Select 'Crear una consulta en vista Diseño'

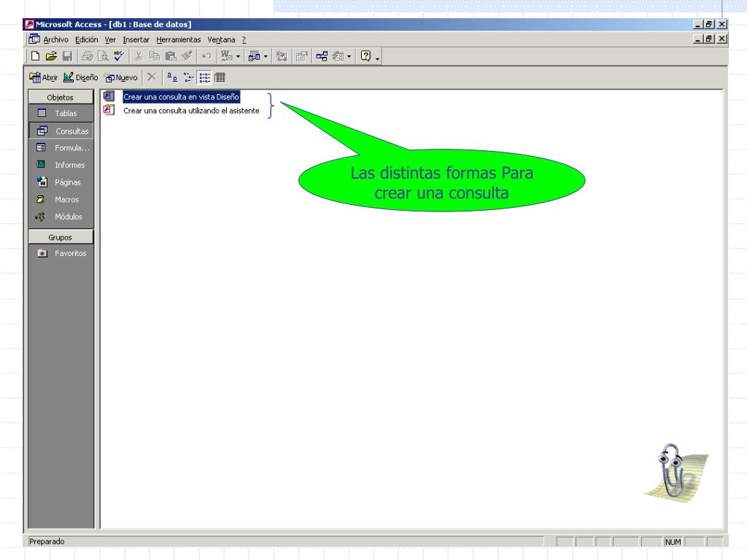[x=181, y=97]
